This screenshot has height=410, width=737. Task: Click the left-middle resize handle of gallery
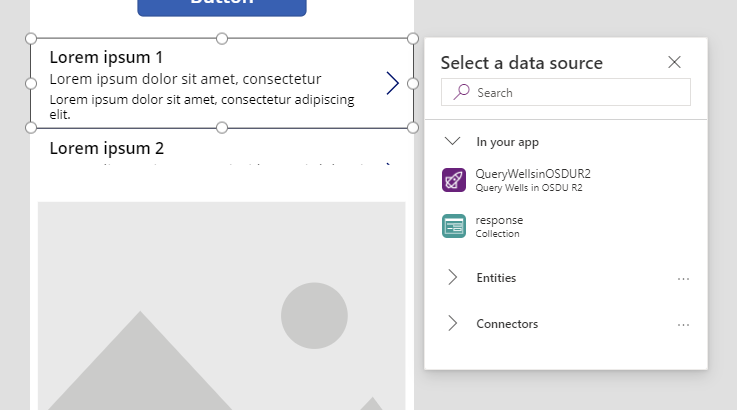click(31, 83)
